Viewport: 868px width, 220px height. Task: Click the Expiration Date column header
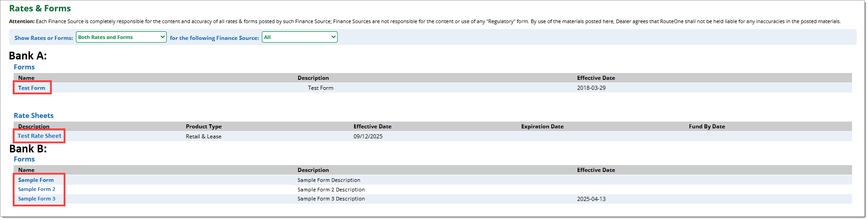[x=542, y=127]
